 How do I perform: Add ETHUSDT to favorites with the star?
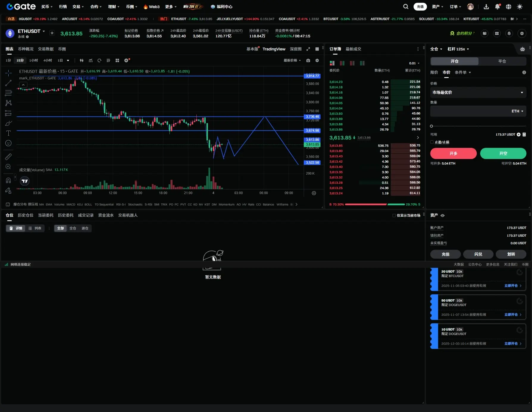click(52, 33)
